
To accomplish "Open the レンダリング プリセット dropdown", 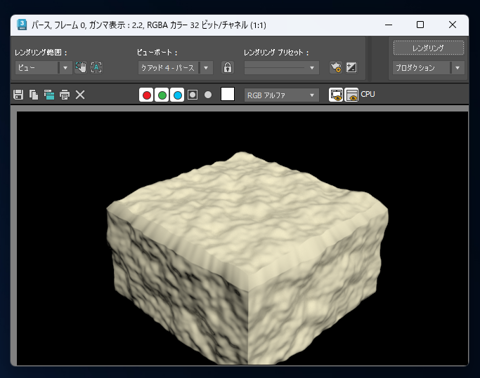I will click(282, 68).
